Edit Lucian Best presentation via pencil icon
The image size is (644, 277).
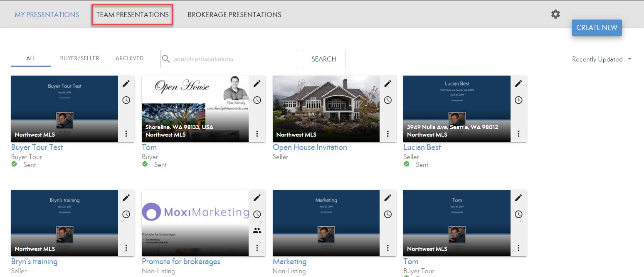tap(518, 83)
